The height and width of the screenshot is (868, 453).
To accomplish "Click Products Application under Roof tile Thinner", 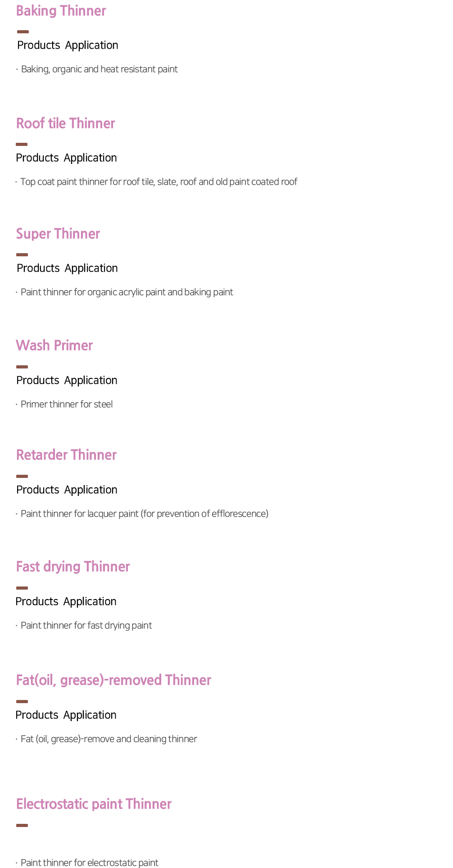I will click(x=66, y=158).
